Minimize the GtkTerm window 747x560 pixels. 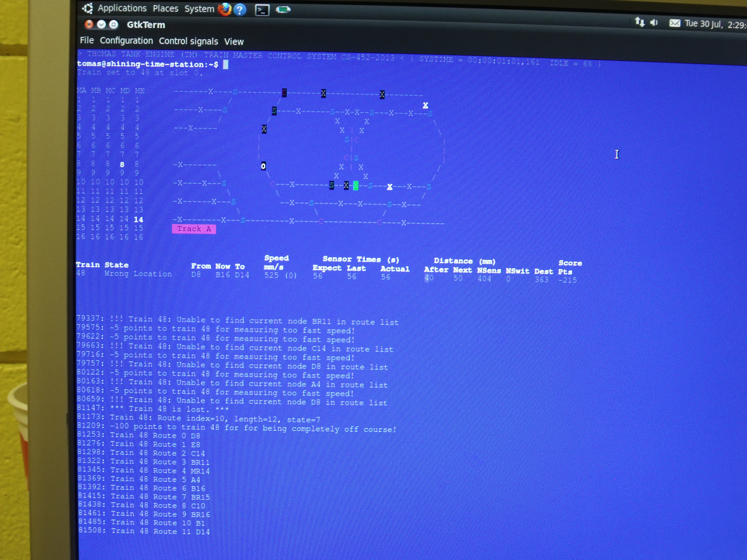(x=101, y=24)
